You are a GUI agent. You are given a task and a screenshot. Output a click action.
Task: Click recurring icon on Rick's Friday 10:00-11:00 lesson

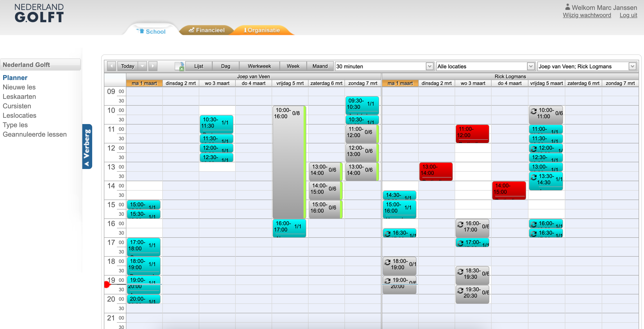[534, 111]
